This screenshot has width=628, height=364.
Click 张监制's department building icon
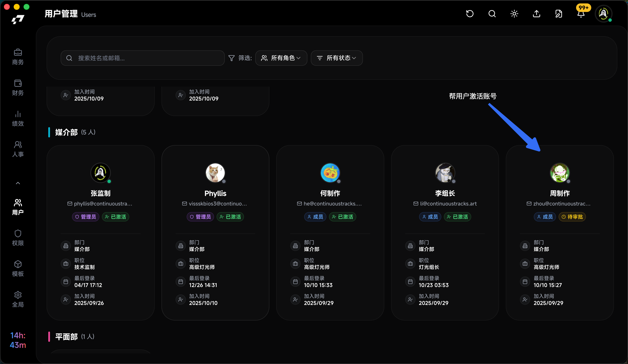[x=66, y=246]
